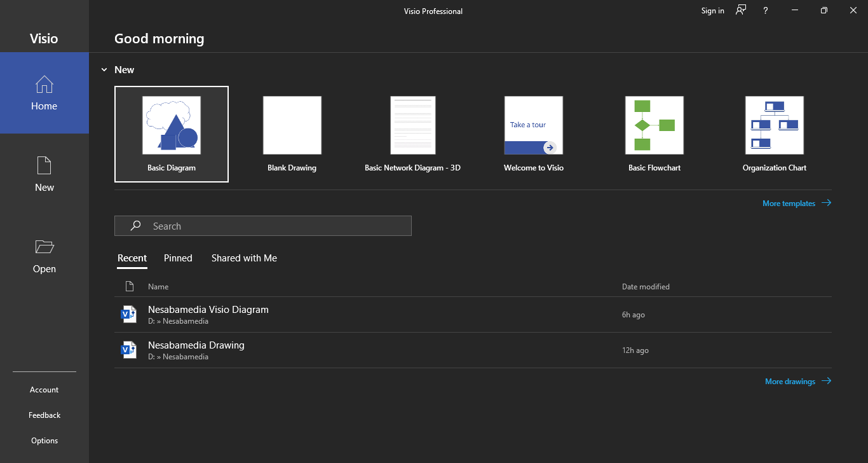868x463 pixels.
Task: Click the Home icon in sidebar
Action: click(x=44, y=85)
